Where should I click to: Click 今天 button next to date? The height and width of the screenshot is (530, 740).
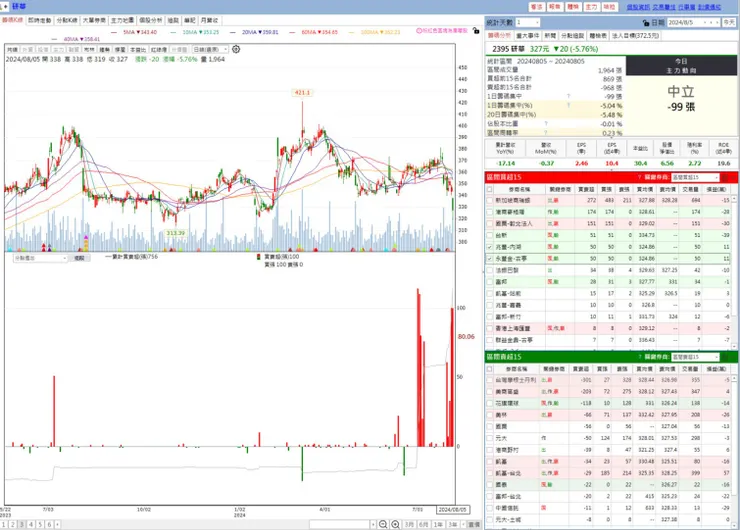(729, 23)
